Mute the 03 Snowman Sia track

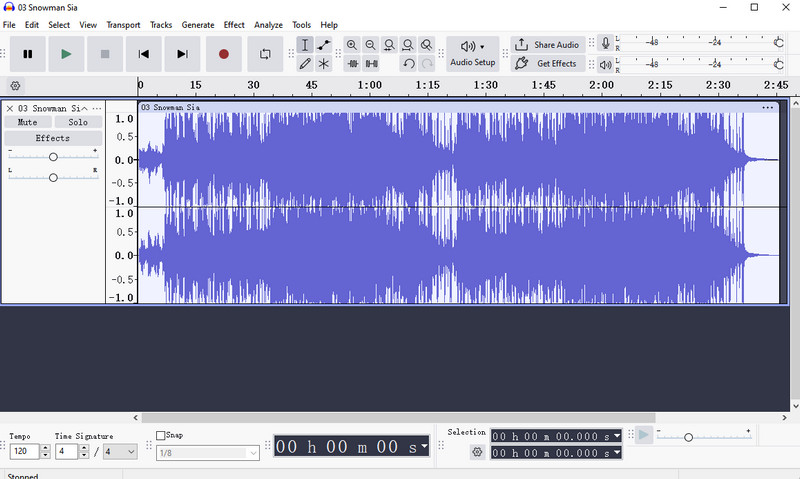tap(28, 122)
